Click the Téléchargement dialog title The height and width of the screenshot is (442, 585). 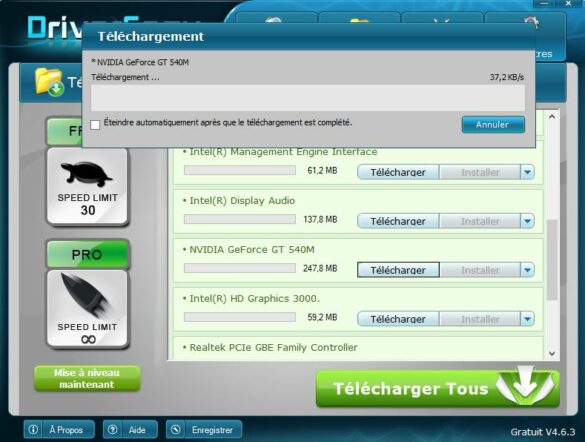(150, 37)
